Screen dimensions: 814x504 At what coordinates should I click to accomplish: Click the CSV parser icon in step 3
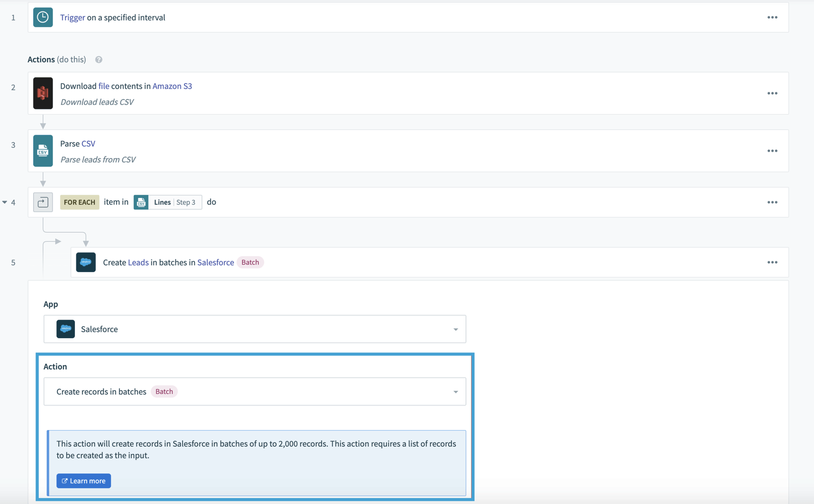coord(43,151)
